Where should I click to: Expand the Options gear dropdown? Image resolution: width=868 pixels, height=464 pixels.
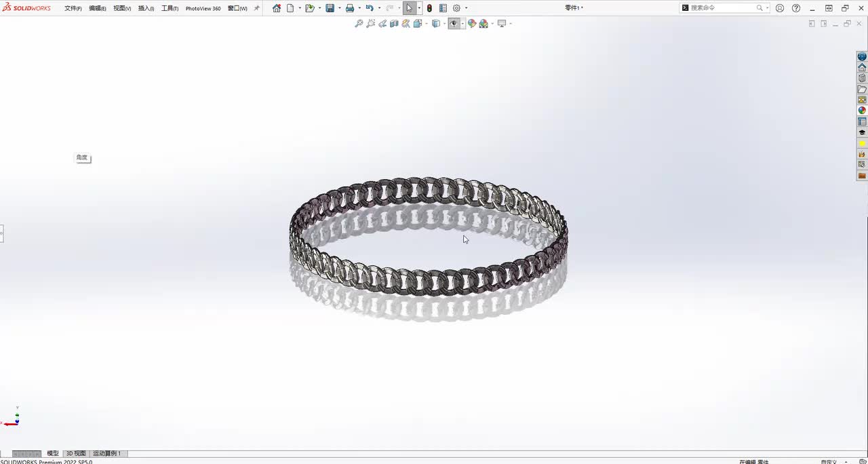click(466, 8)
